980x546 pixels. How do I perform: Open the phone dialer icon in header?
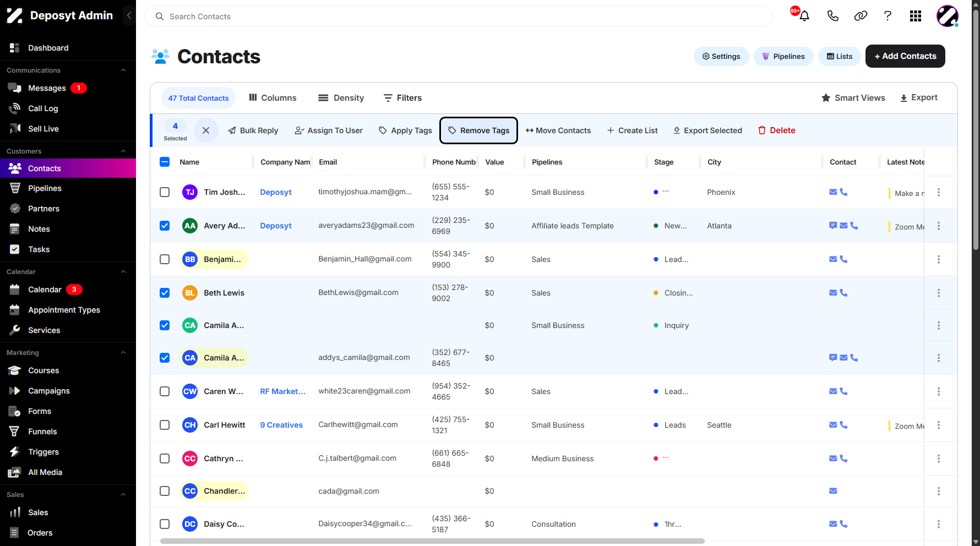(x=833, y=16)
